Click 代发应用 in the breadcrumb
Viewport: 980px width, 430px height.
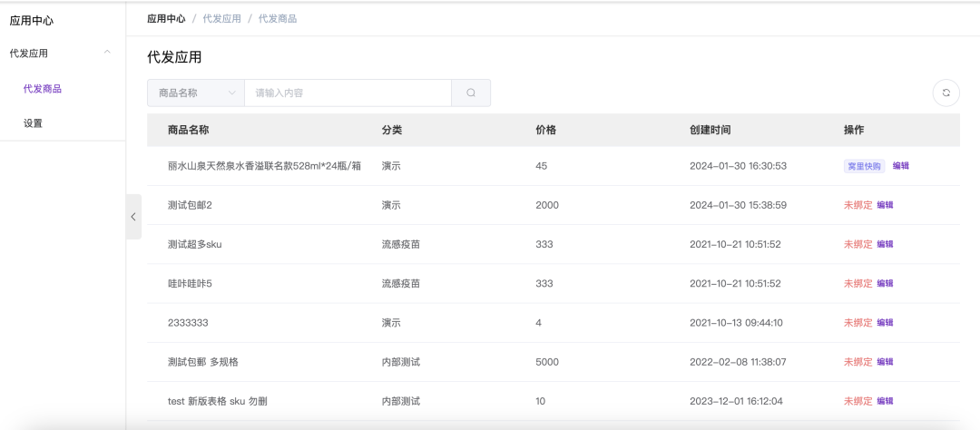point(222,19)
